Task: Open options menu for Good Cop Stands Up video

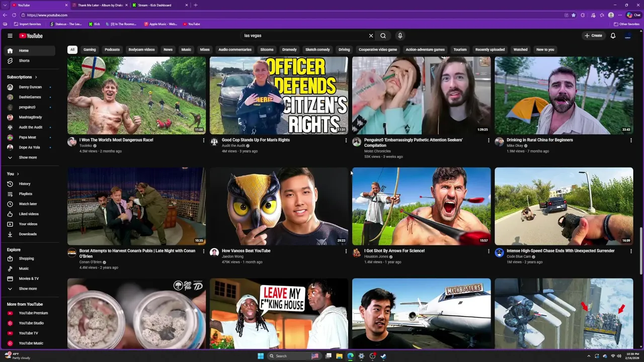Action: pos(346,140)
